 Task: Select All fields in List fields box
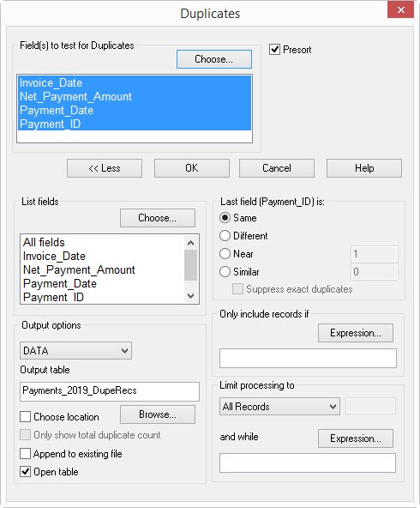point(44,242)
